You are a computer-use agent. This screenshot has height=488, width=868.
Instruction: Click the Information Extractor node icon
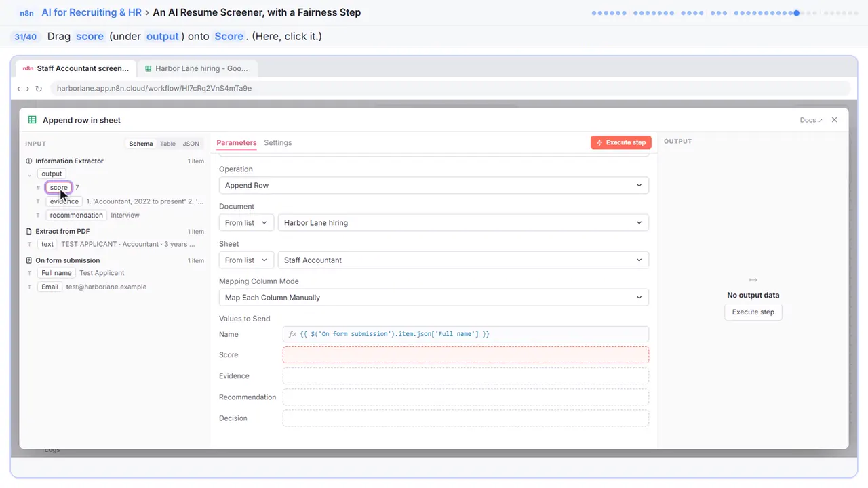28,161
